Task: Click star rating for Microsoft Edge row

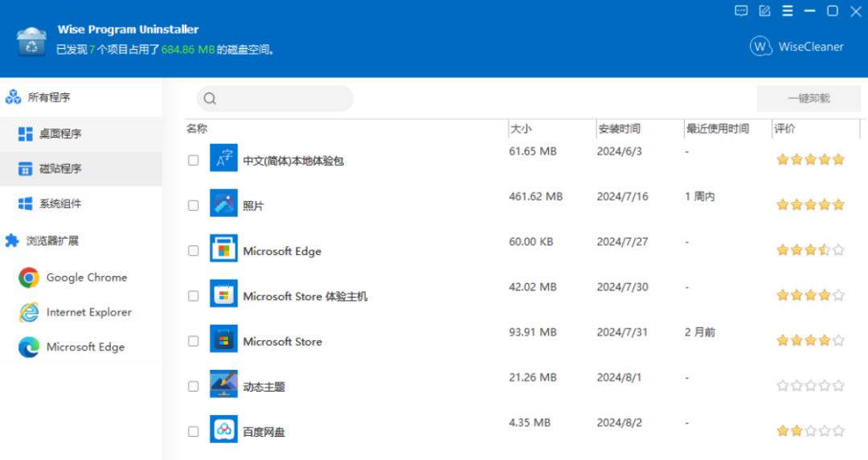Action: coord(810,250)
